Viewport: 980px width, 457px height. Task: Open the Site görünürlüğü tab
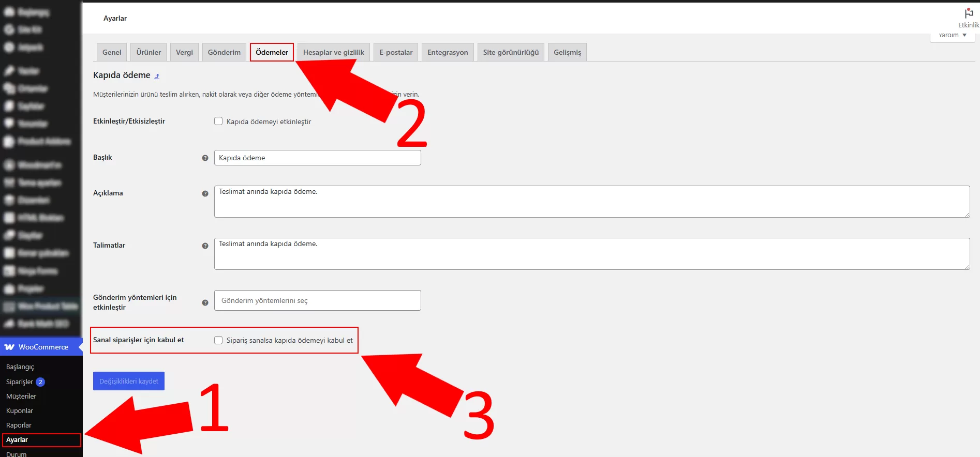click(511, 52)
